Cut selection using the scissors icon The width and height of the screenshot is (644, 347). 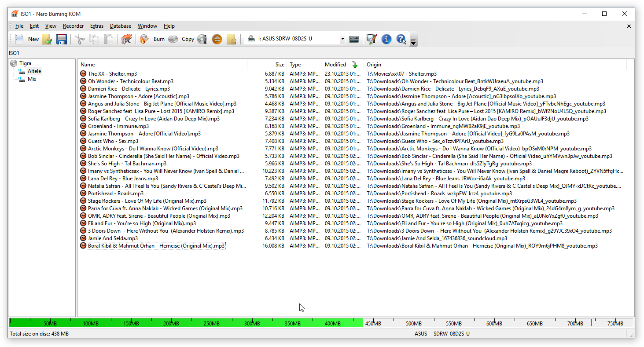tap(79, 39)
